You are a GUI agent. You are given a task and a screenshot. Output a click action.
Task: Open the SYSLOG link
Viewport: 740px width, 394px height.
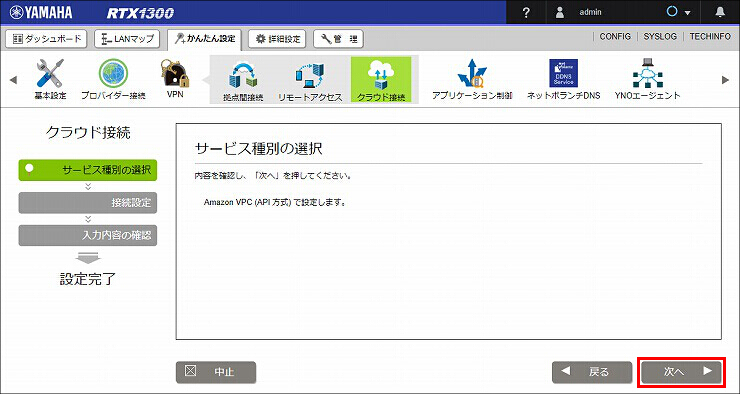click(x=660, y=36)
